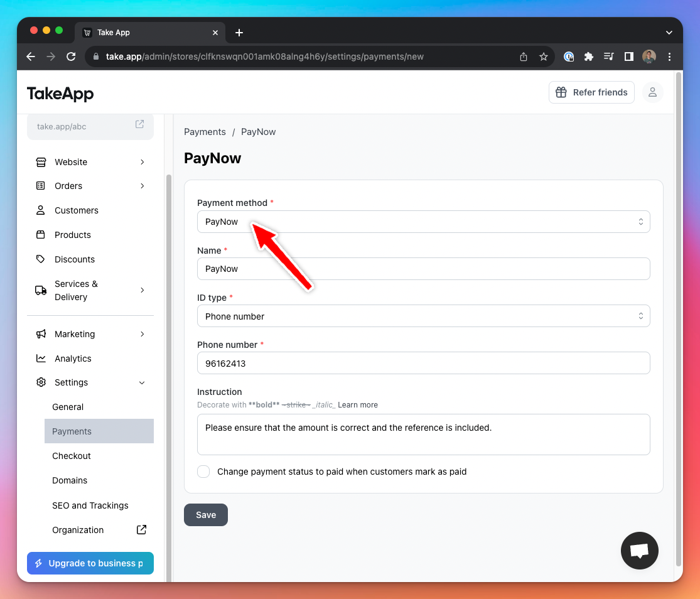Screen dimensions: 700x599
Task: Open Payment method dropdown
Action: coord(423,222)
